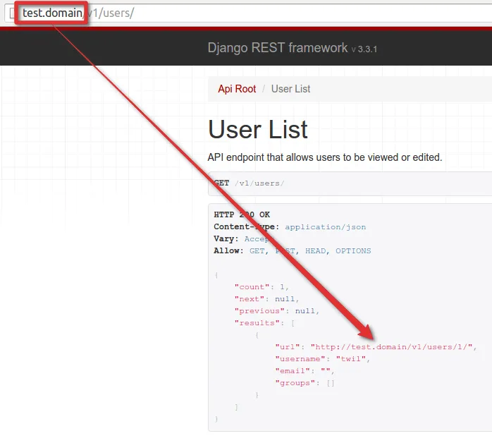Click the User List page heading
Image resolution: width=492 pixels, height=448 pixels.
point(257,129)
